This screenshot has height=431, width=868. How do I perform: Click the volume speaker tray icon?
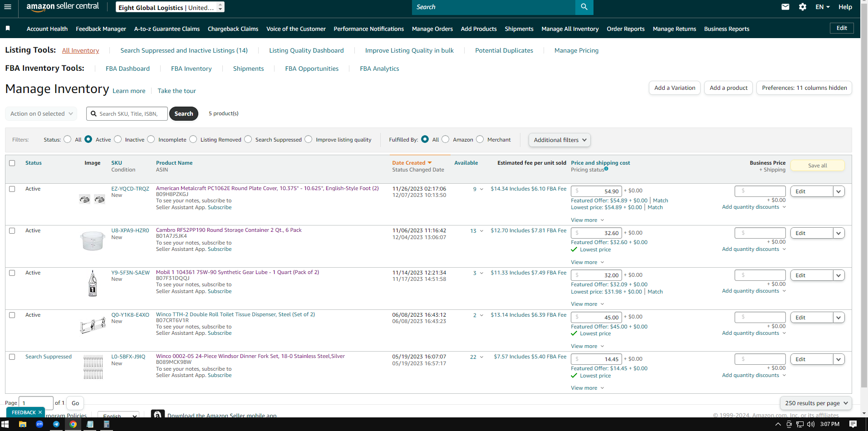(x=811, y=424)
